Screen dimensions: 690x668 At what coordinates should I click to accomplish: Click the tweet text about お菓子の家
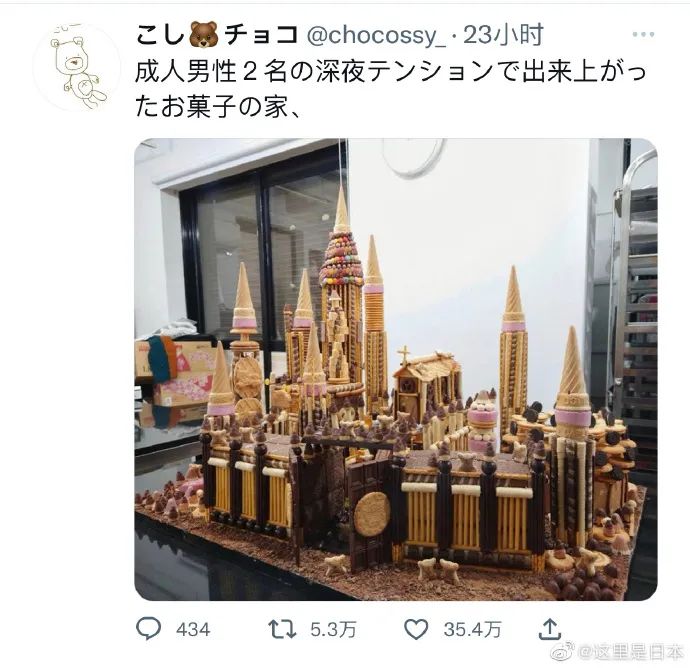click(391, 89)
